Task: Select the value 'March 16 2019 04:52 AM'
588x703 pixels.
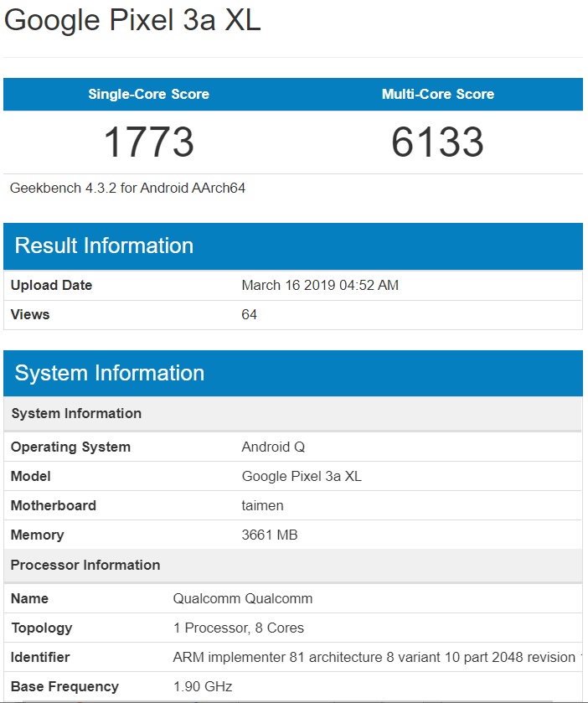Action: 320,285
